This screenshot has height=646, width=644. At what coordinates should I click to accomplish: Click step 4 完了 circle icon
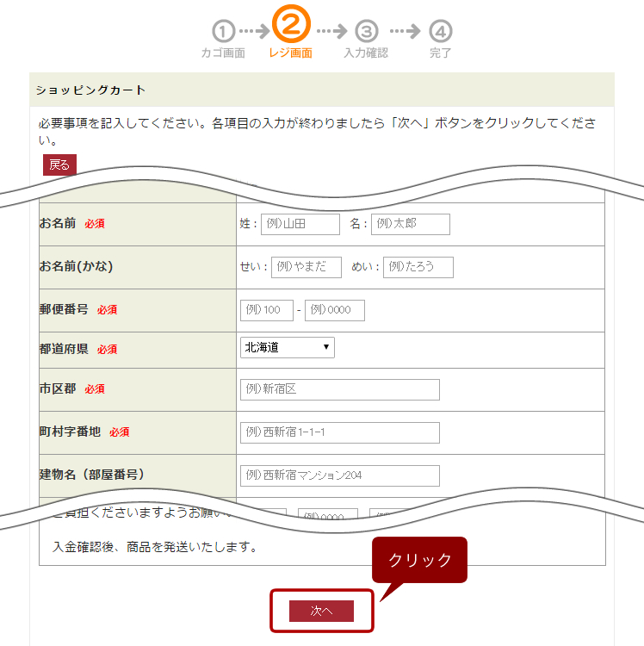point(441,31)
